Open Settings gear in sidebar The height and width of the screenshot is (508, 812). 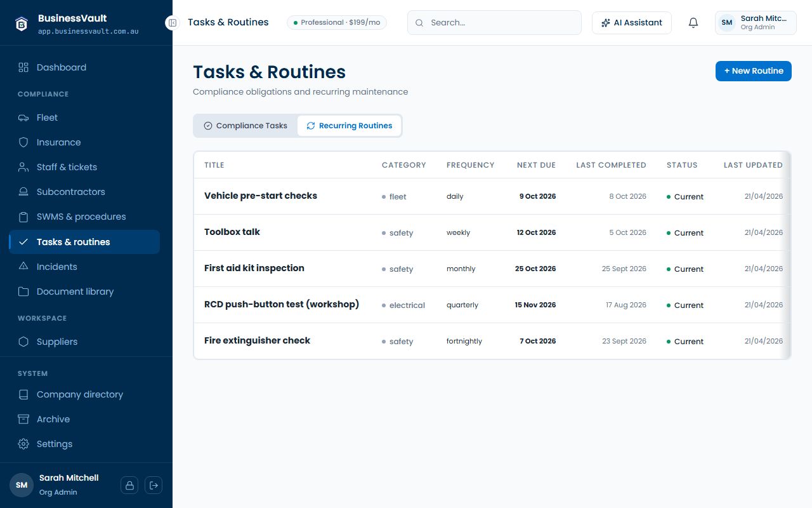tap(84, 444)
